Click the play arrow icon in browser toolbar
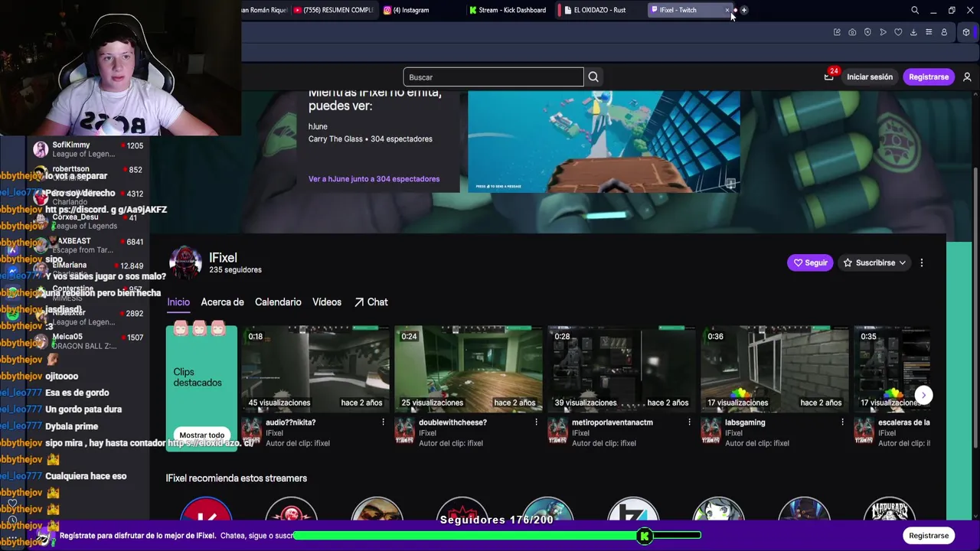980x551 pixels. (883, 32)
